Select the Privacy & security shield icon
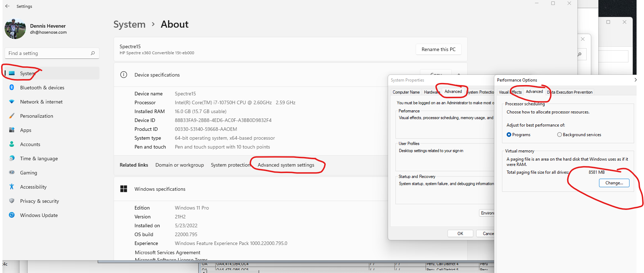Viewport: 644px width, 273px height. point(12,201)
